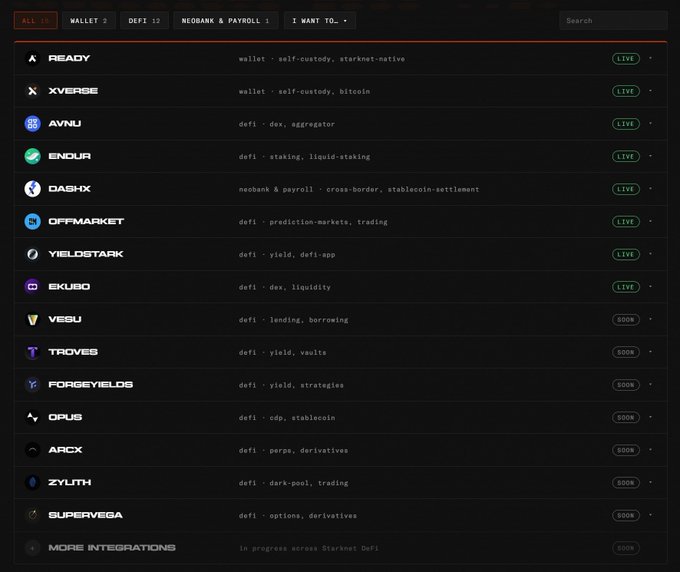Click "defi · dex, aggregator" description
The image size is (680, 572).
pyautogui.click(x=287, y=124)
